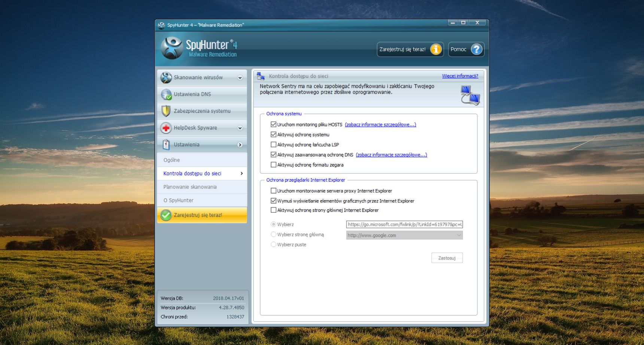Enable ochronę strony głównej Internet Explorer
644x345 pixels.
point(273,210)
